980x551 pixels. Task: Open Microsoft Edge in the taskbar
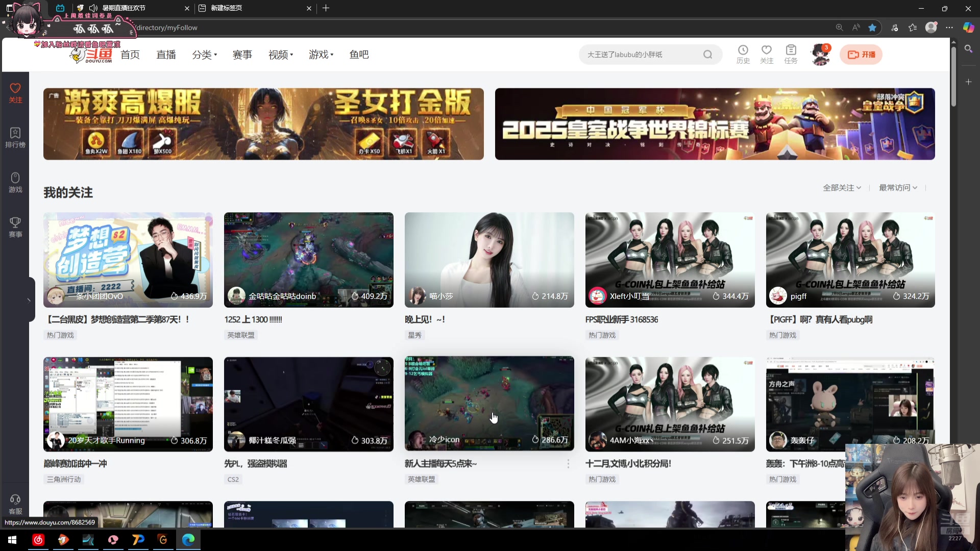click(188, 540)
